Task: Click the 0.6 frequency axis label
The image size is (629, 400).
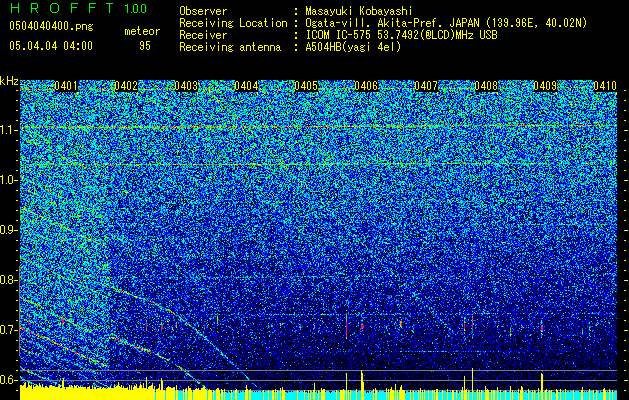Action: coord(9,380)
